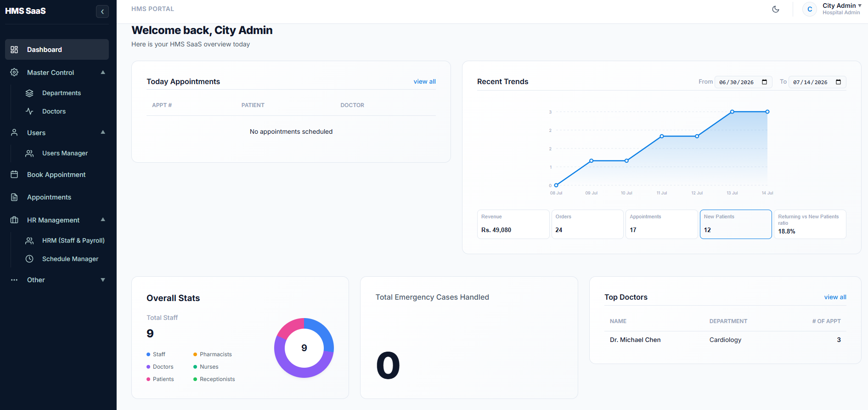The height and width of the screenshot is (410, 868).
Task: Click the Departments layers icon
Action: (29, 93)
